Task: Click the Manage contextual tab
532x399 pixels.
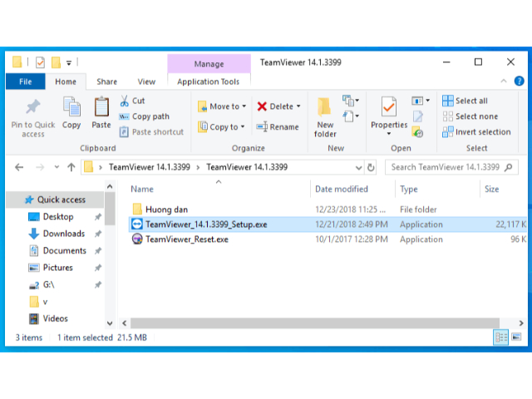Action: (x=209, y=64)
